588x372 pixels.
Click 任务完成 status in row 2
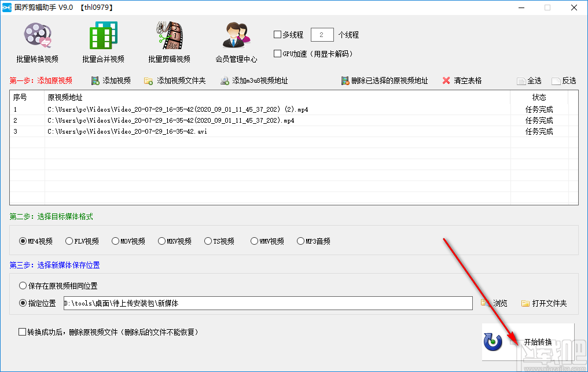pyautogui.click(x=539, y=120)
